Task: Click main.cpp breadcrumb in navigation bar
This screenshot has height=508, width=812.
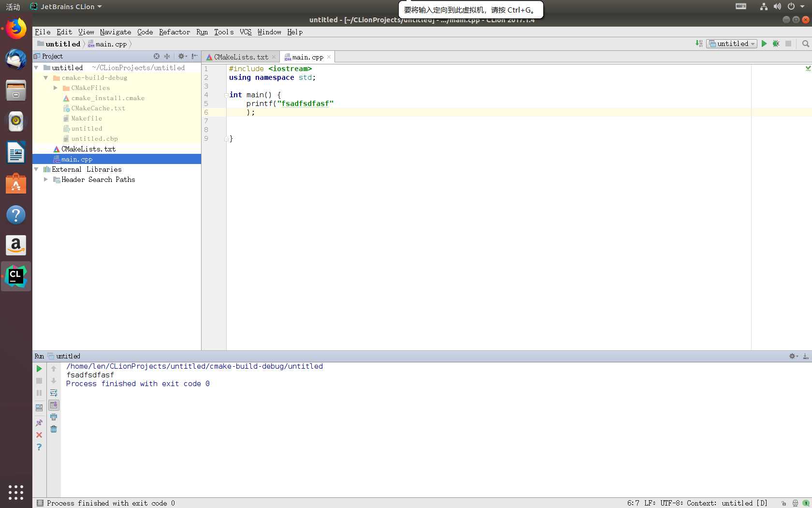Action: tap(107, 44)
